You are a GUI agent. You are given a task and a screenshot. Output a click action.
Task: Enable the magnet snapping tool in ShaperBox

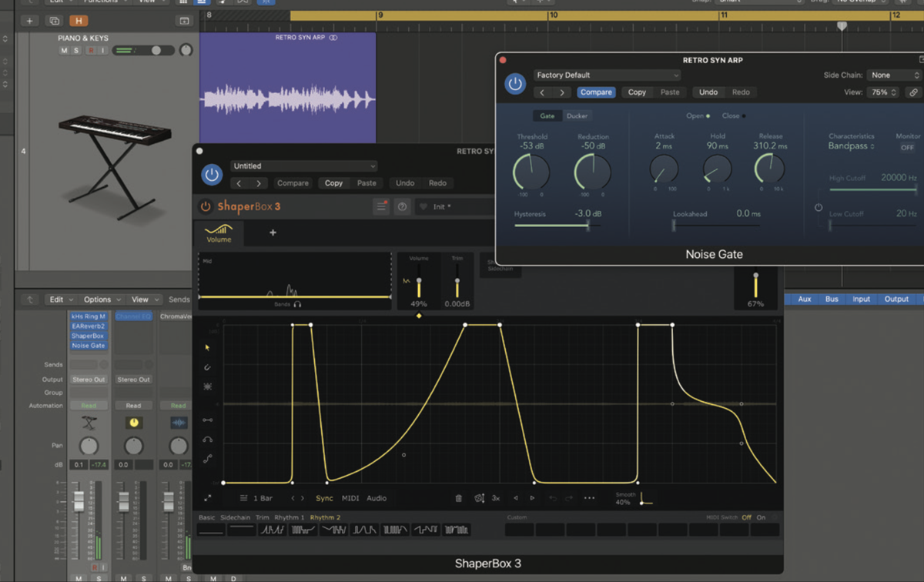[208, 366]
